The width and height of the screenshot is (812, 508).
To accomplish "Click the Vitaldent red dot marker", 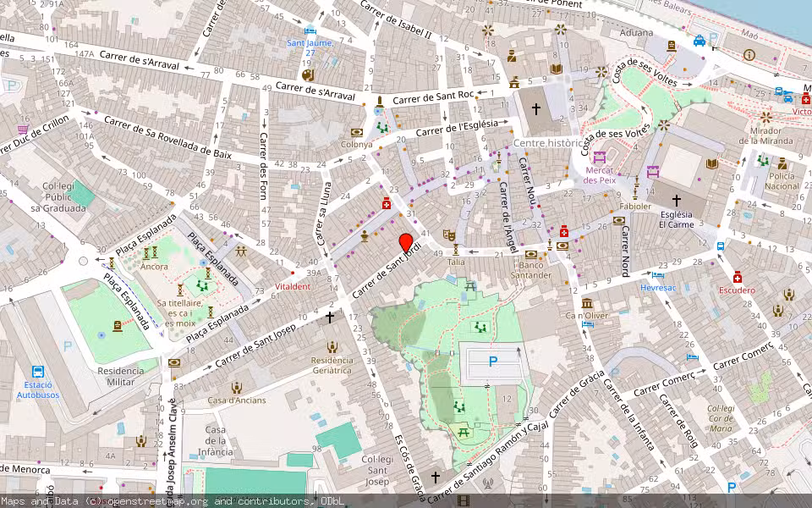I will point(293,273).
